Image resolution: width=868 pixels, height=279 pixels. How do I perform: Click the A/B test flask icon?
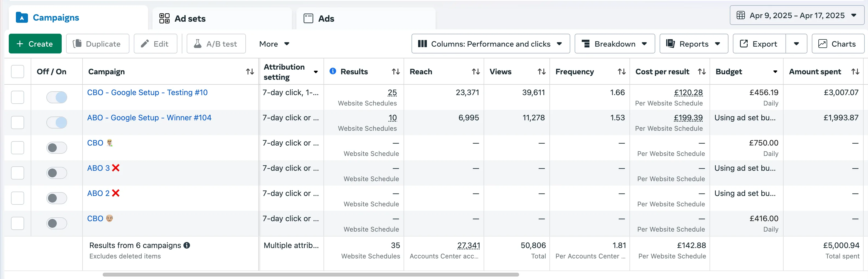197,44
